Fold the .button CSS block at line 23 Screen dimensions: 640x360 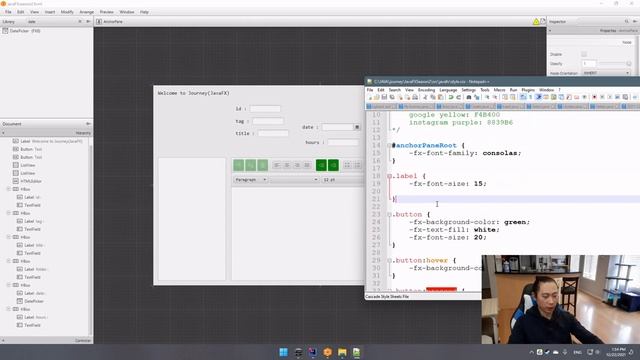389,214
